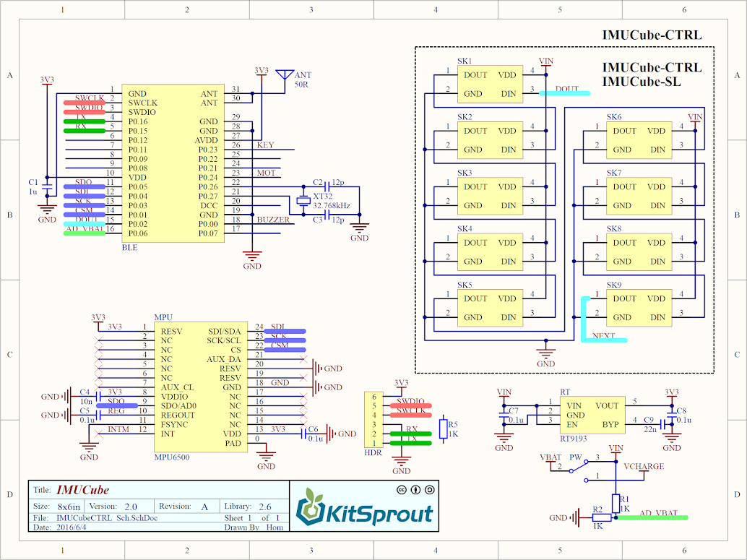Screen dimensions: 747x560
Task: Click the KitSprout logo
Action: click(x=364, y=507)
